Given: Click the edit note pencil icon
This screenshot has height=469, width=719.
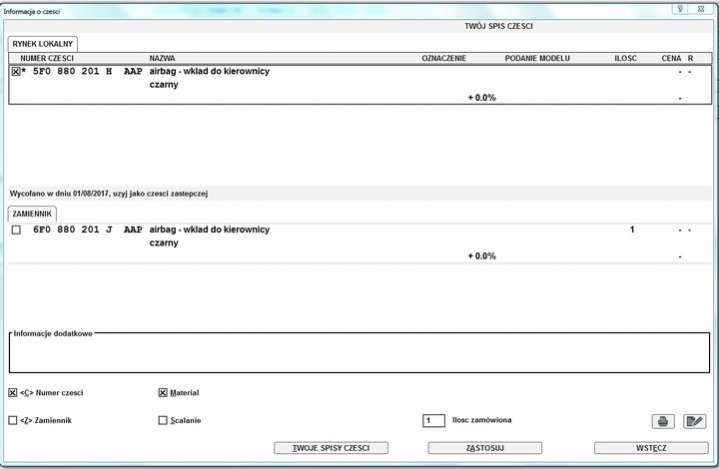Looking at the screenshot, I should 695,421.
